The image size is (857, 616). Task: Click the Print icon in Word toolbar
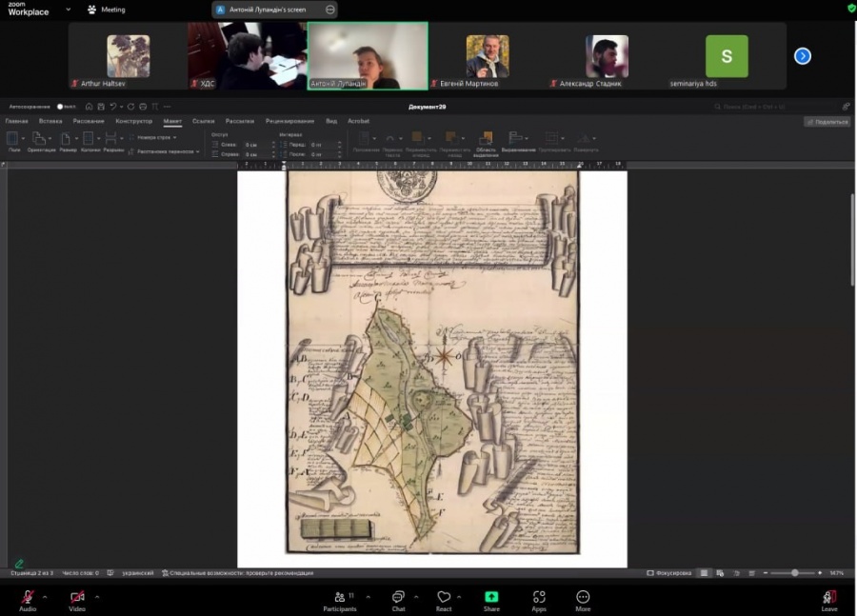pos(143,107)
